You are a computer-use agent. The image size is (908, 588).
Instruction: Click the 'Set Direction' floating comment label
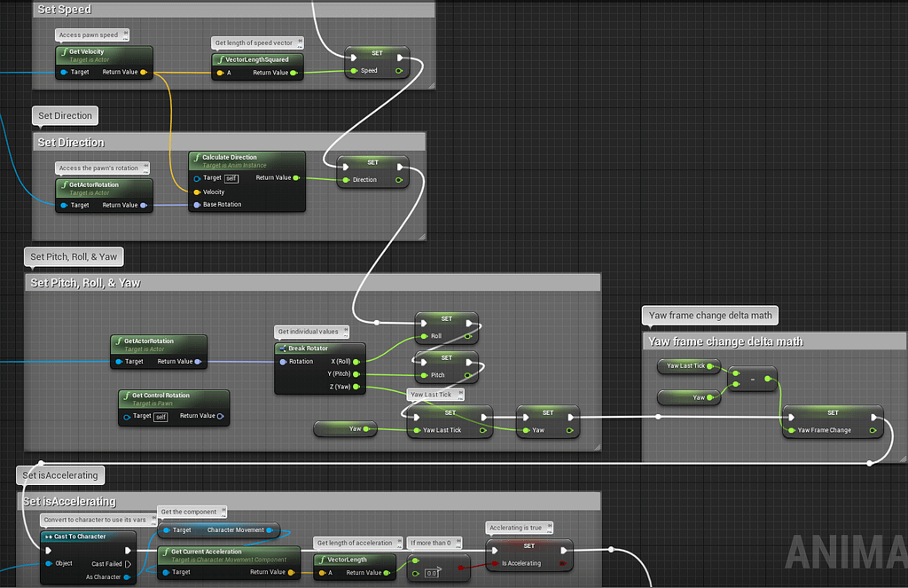[65, 115]
